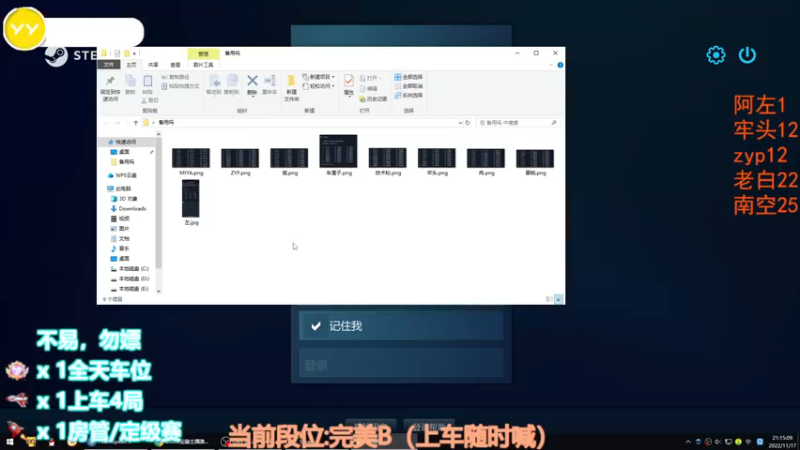Refresh the current folder view
The height and width of the screenshot is (450, 800).
point(467,122)
